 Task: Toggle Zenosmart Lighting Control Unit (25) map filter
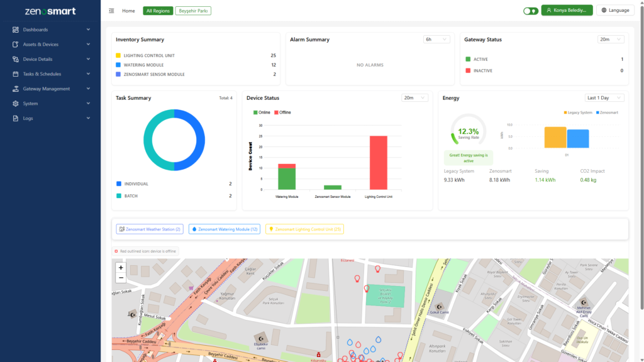point(304,229)
